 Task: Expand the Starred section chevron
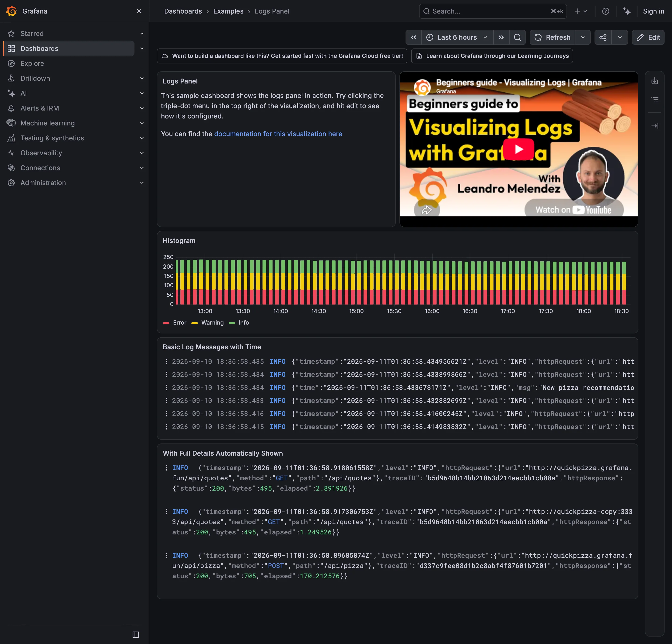[142, 34]
